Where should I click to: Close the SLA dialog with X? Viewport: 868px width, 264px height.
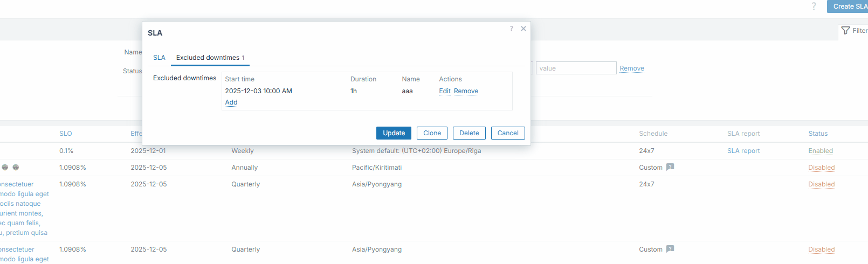click(x=523, y=29)
